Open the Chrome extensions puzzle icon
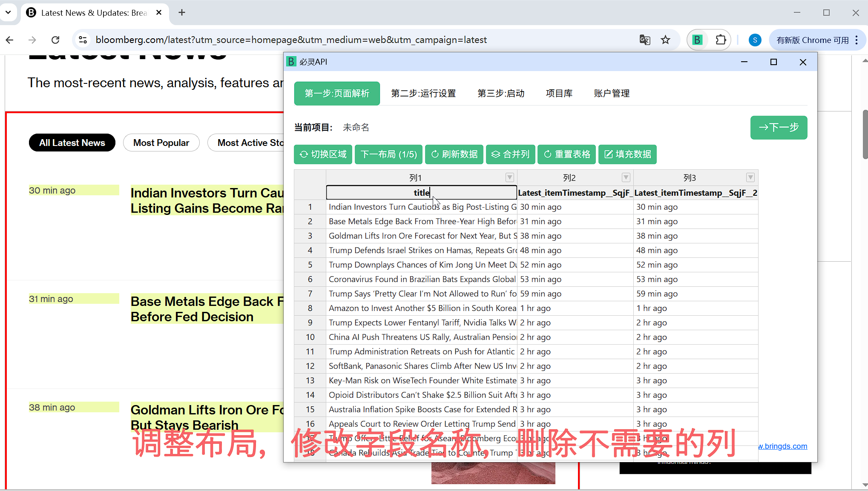The width and height of the screenshot is (868, 491). 721,40
